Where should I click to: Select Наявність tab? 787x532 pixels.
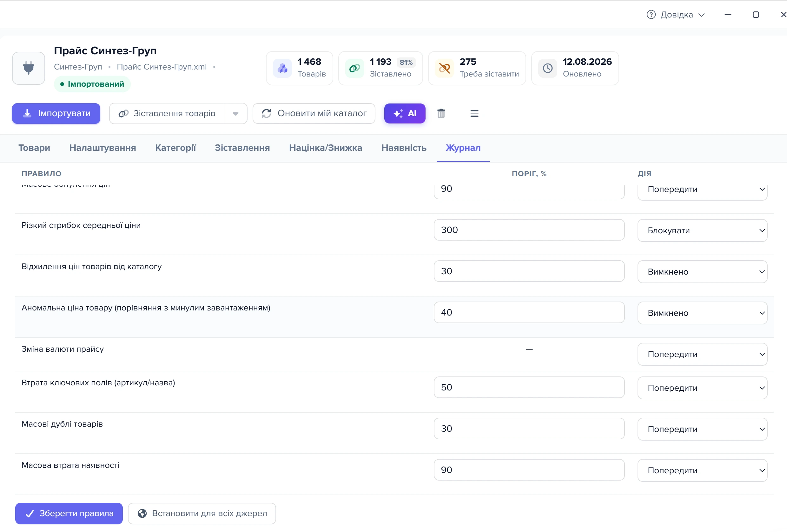pos(404,148)
